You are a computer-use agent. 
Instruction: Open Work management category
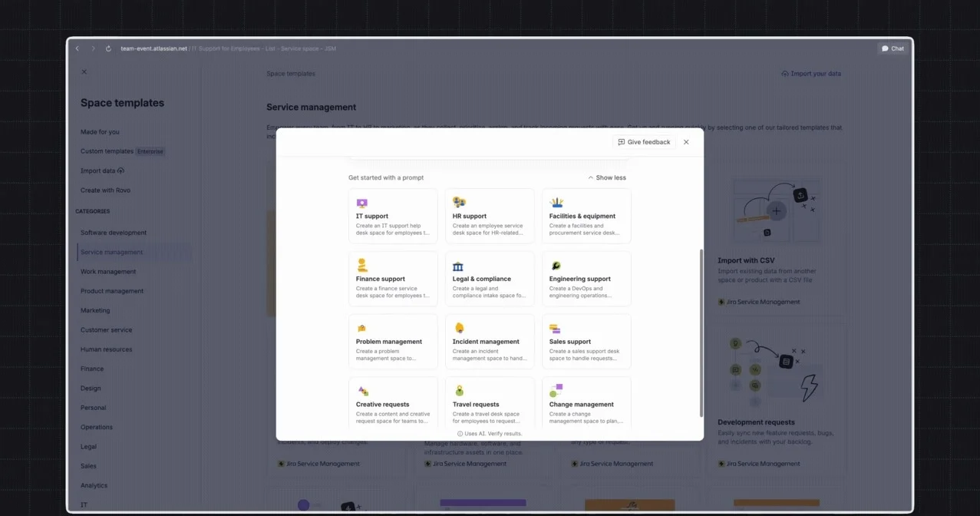click(108, 272)
